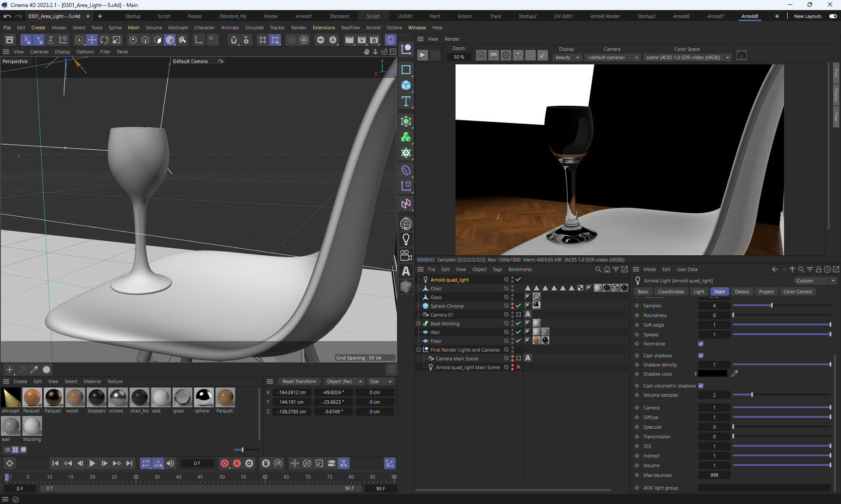Image resolution: width=841 pixels, height=504 pixels.
Task: Switch to the Details tab
Action: point(742,292)
